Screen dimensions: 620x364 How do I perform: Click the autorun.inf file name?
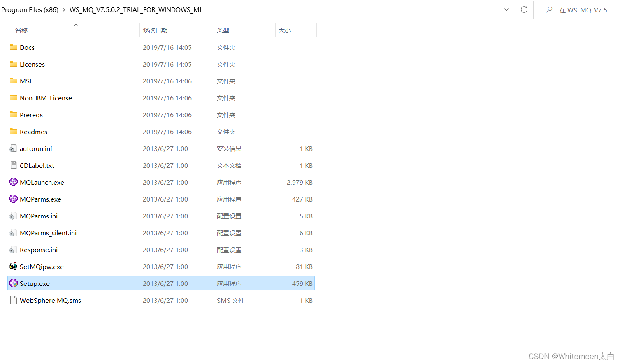(36, 148)
